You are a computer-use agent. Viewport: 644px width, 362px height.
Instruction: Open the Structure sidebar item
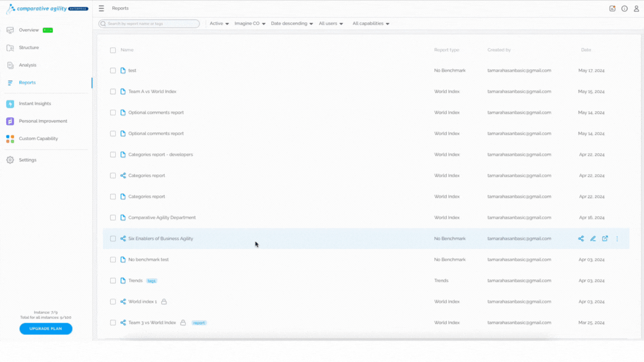coord(29,47)
